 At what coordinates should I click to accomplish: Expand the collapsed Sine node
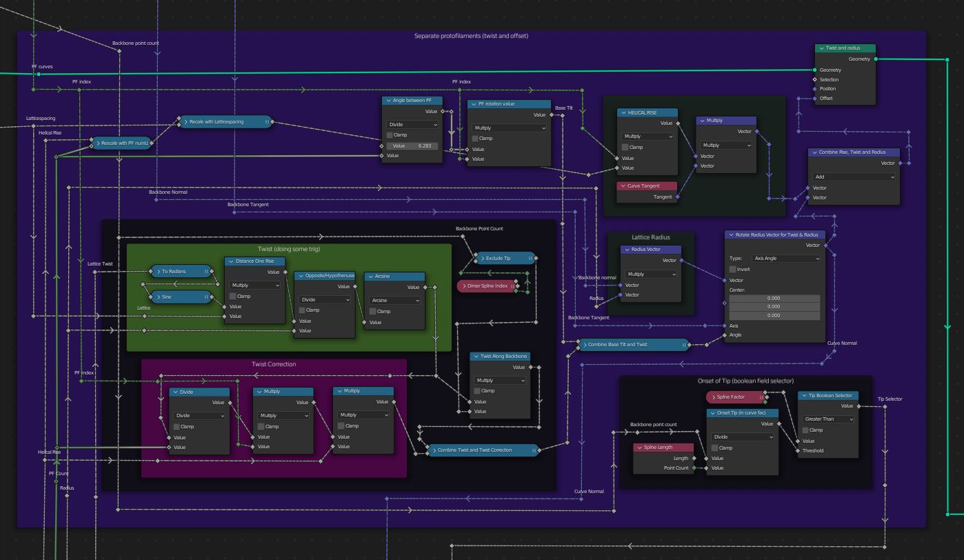[157, 297]
